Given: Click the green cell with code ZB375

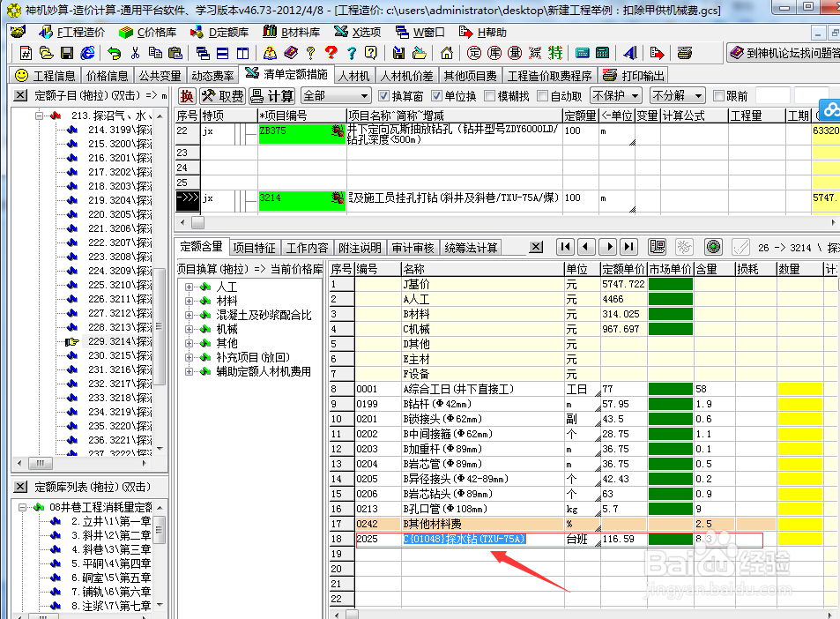Looking at the screenshot, I should (301, 133).
